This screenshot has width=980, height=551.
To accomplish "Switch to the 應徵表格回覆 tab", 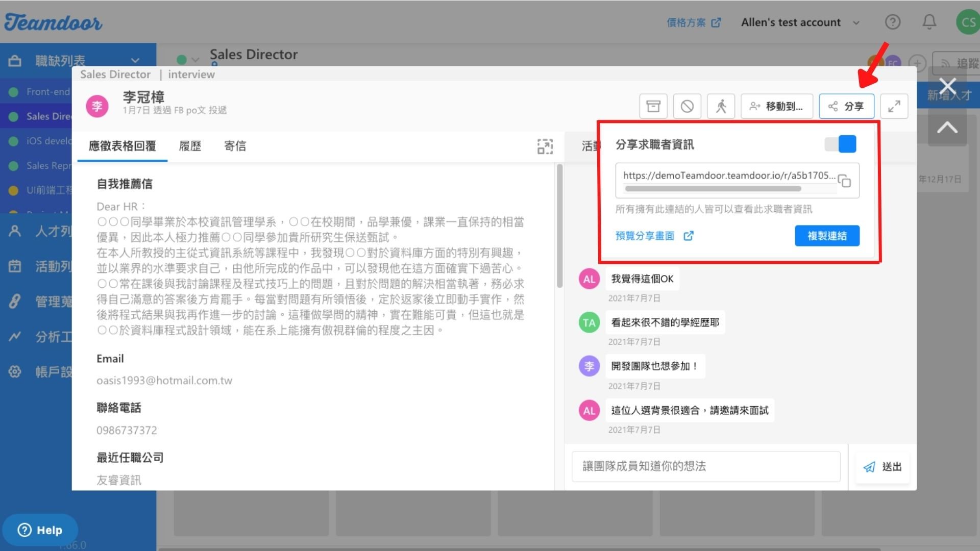I will coord(122,146).
